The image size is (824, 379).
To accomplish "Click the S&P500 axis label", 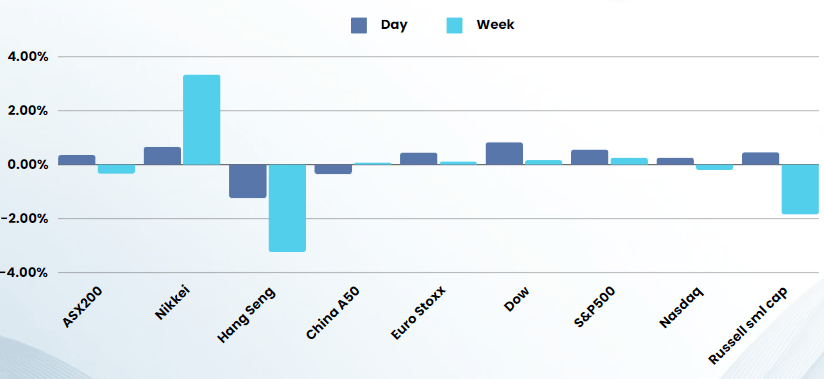I will [595, 307].
